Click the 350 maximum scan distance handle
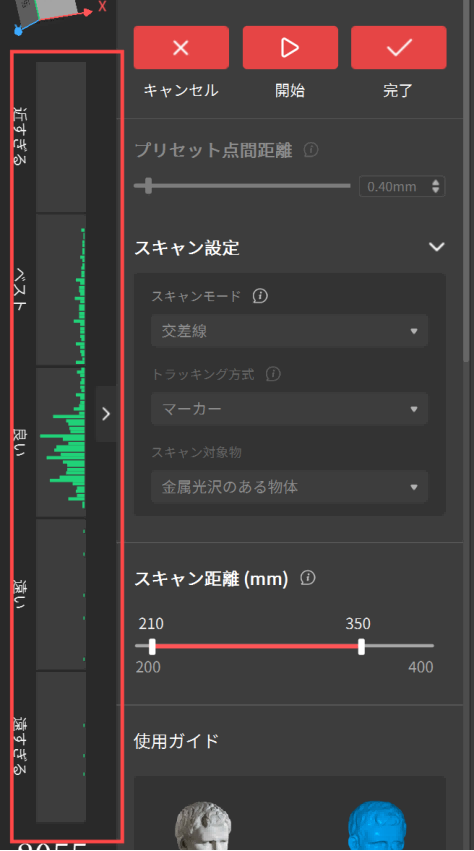 point(362,646)
